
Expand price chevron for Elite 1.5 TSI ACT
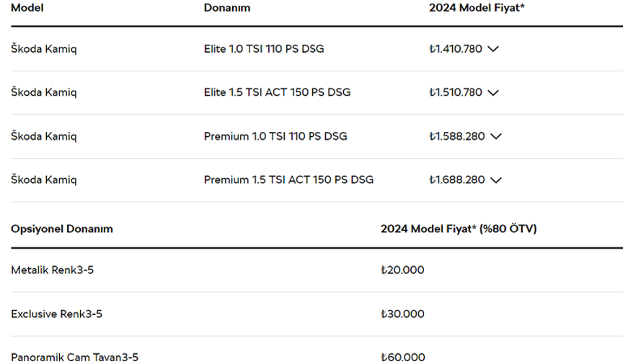pyautogui.click(x=493, y=93)
